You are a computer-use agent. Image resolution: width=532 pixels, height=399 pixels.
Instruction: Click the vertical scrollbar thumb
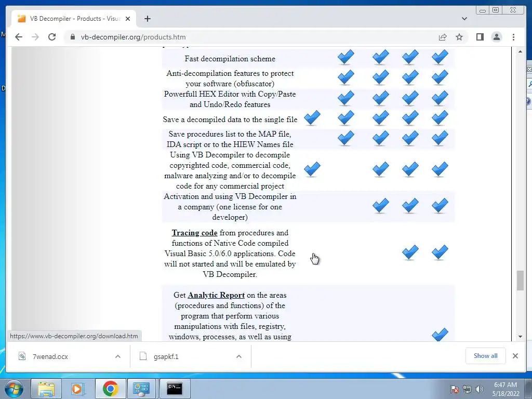[520, 280]
